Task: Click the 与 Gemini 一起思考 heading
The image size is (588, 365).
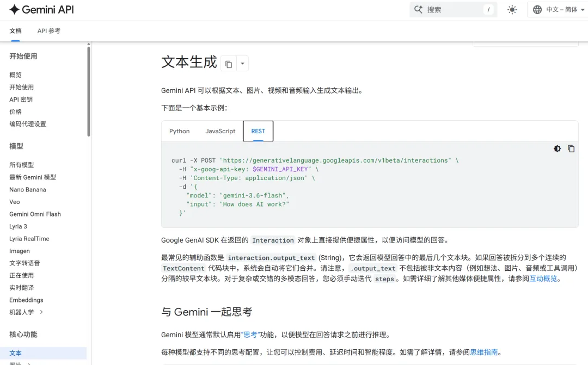Action: tap(207, 312)
